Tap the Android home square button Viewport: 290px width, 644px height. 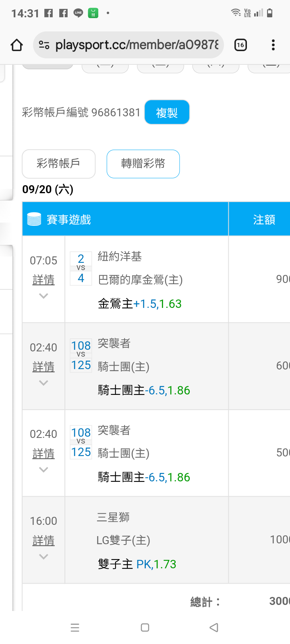tap(145, 627)
